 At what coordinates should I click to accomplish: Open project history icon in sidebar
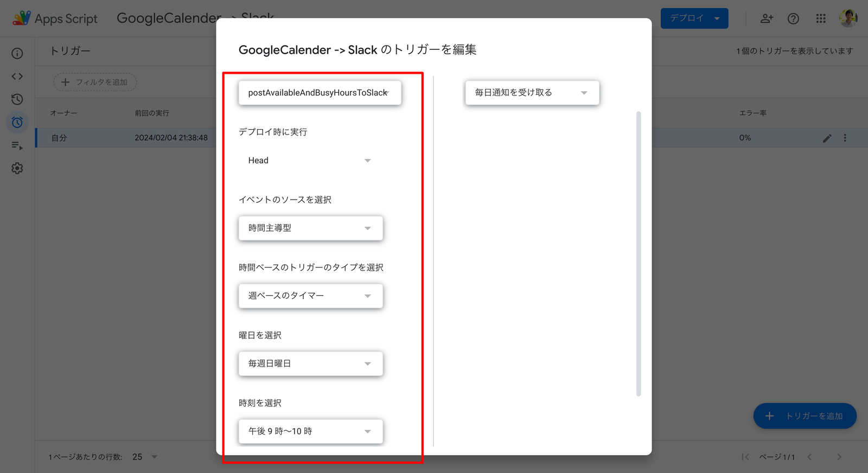click(x=17, y=99)
